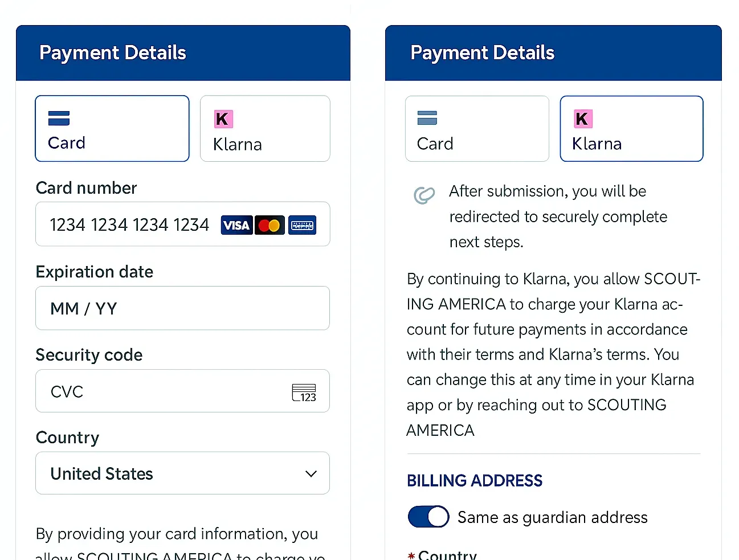Select the Klarna tab in left panel
Image resolution: width=739 pixels, height=560 pixels.
coord(265,129)
